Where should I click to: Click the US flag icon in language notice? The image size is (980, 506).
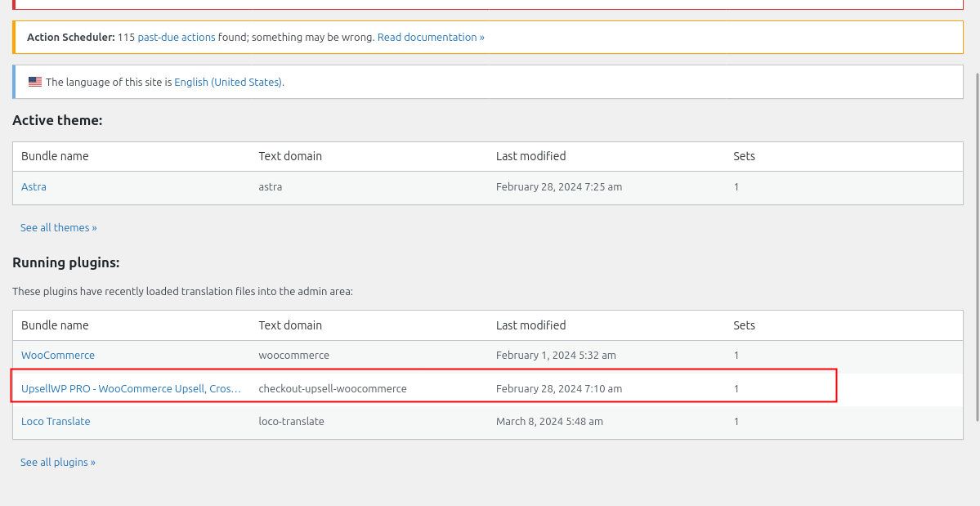pos(35,82)
